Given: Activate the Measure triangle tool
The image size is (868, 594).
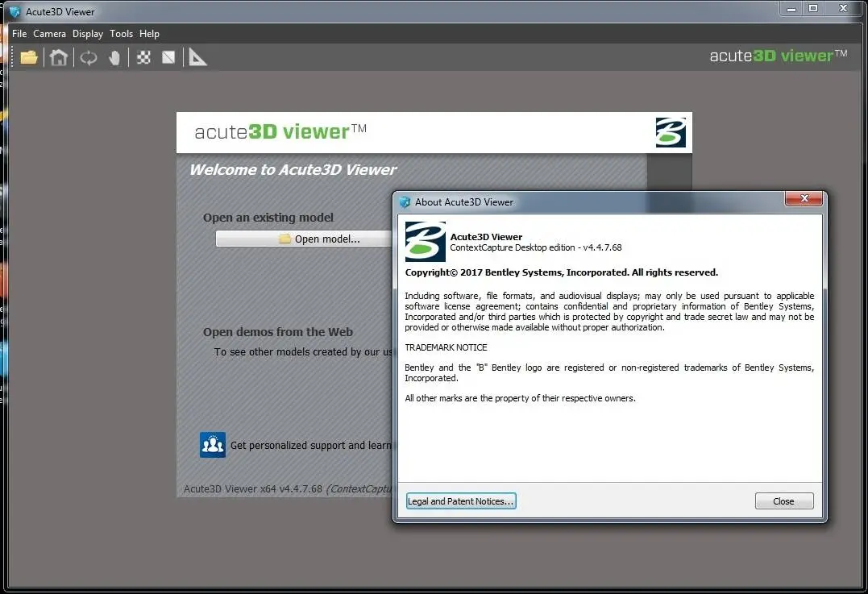Looking at the screenshot, I should (197, 57).
